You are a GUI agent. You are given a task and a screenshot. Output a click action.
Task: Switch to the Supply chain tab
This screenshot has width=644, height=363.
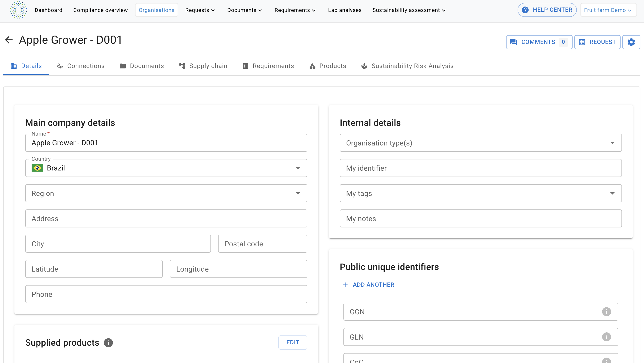point(203,66)
